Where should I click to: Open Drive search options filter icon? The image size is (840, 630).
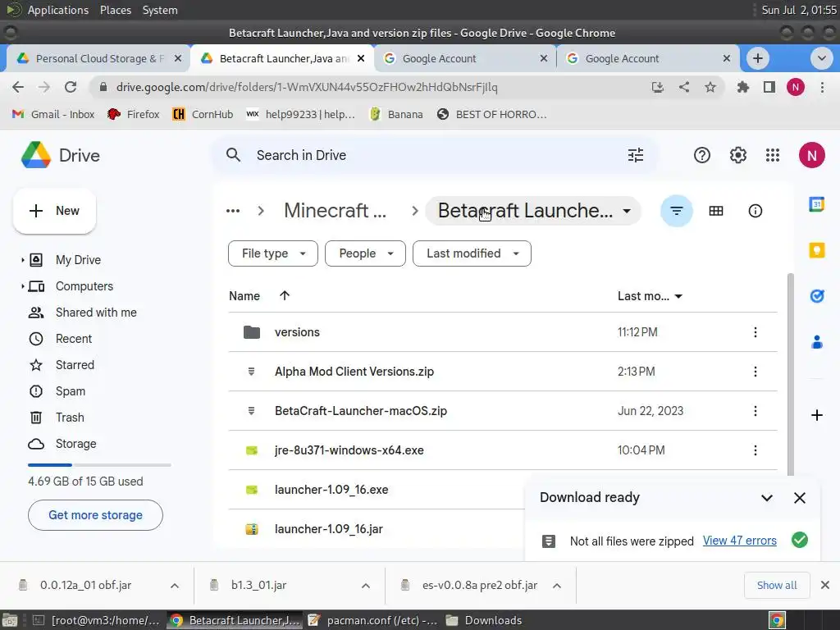point(636,155)
